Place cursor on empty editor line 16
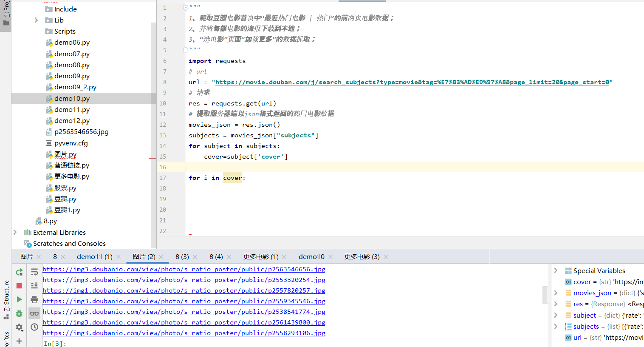644x347 pixels. [415, 167]
